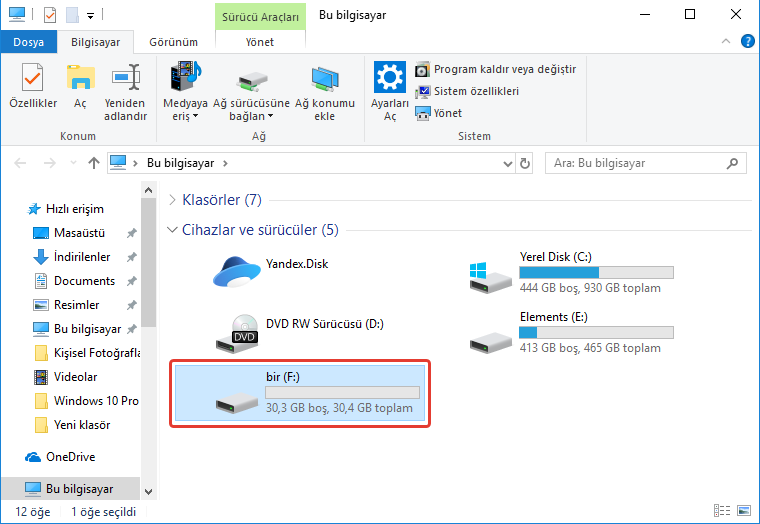
Task: Collapse Cihazlar ve sürücüler group
Action: pyautogui.click(x=173, y=230)
